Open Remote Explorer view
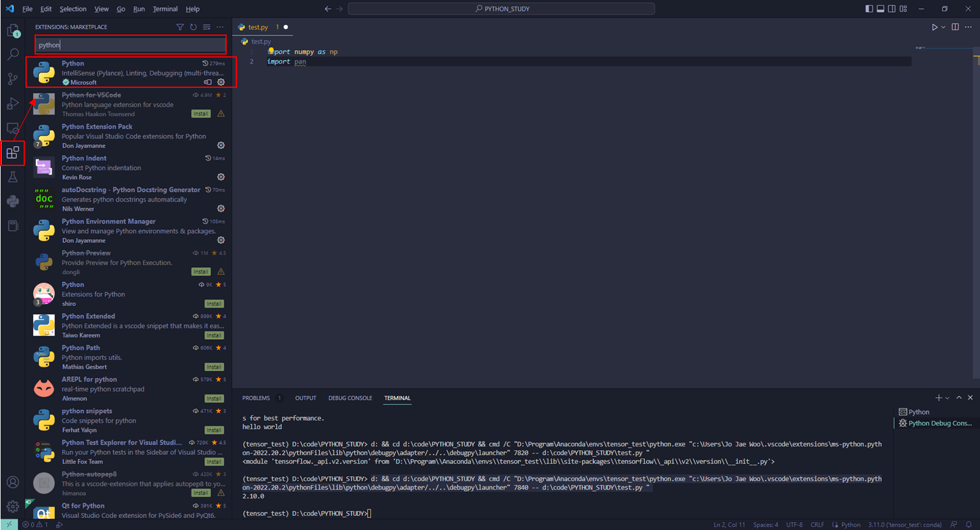 13,128
